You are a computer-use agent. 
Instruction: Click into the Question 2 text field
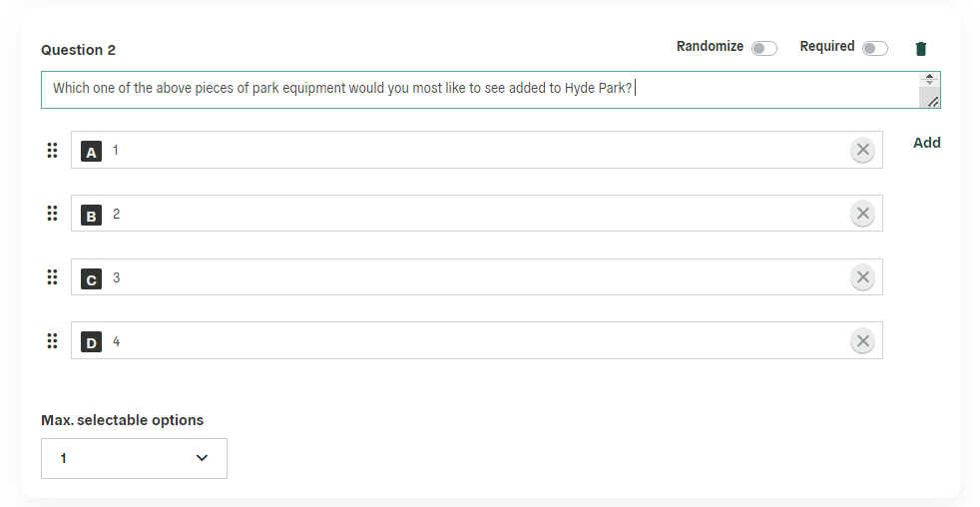(481, 90)
